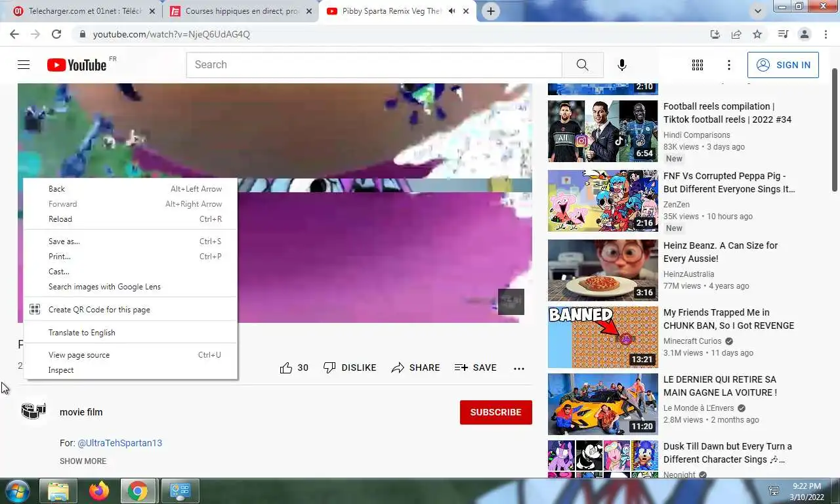840x504 pixels.
Task: Click the SIGN IN button
Action: tap(783, 65)
